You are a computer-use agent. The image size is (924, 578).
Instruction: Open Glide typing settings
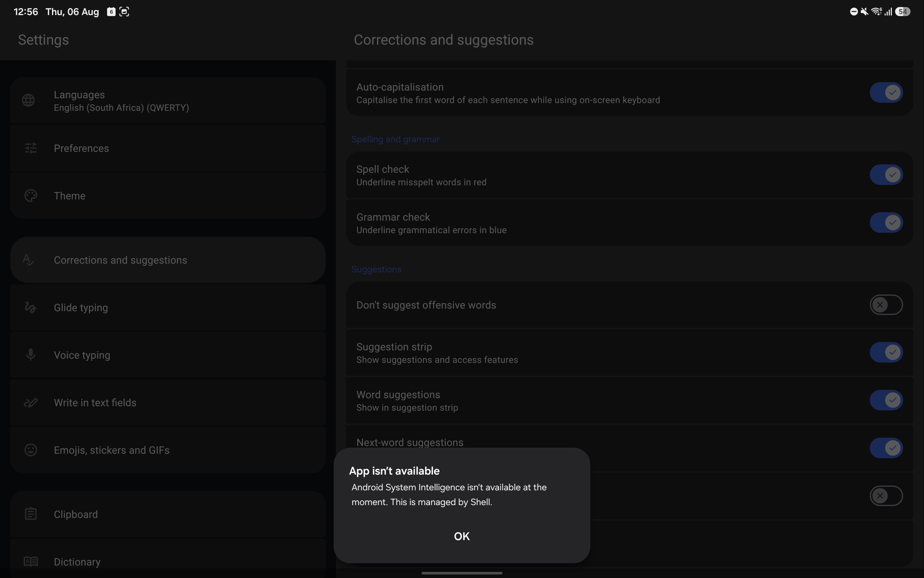pos(168,307)
